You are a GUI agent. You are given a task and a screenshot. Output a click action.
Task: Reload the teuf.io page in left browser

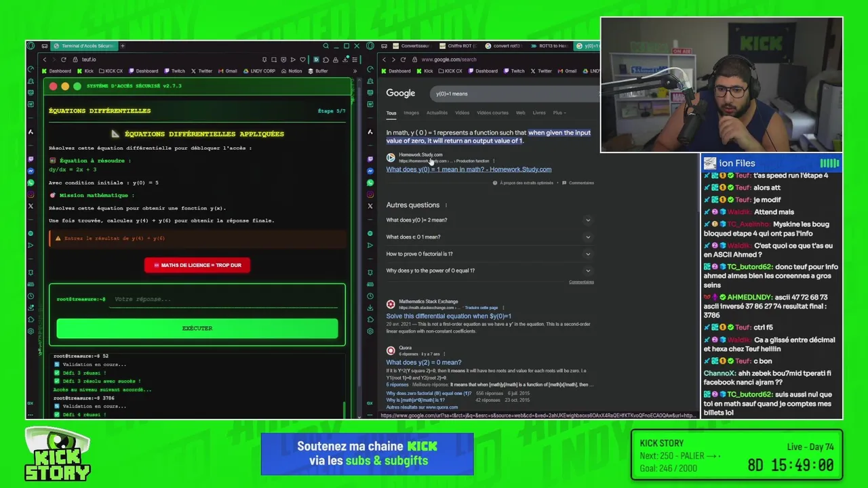point(64,60)
